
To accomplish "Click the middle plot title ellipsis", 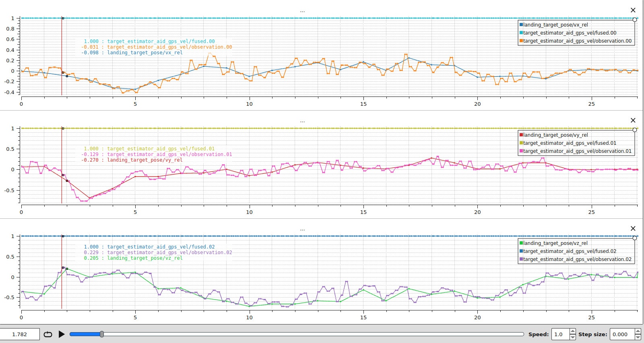I will [302, 121].
